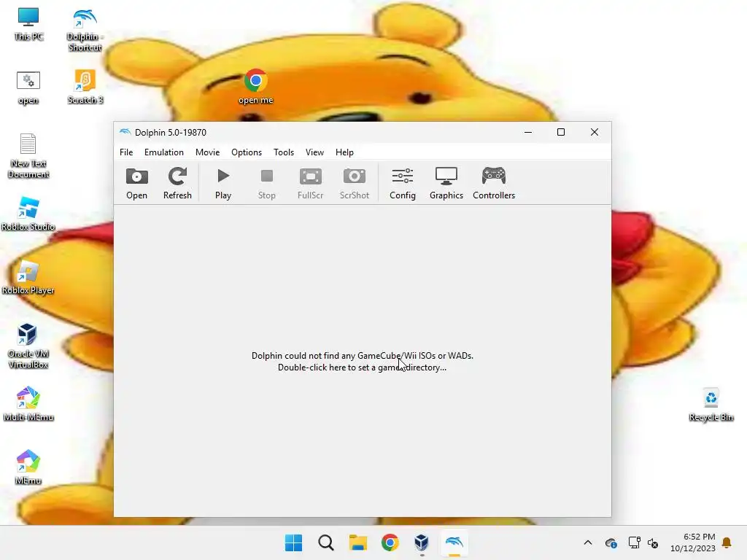Open the View menu
The image size is (747, 560).
314,152
